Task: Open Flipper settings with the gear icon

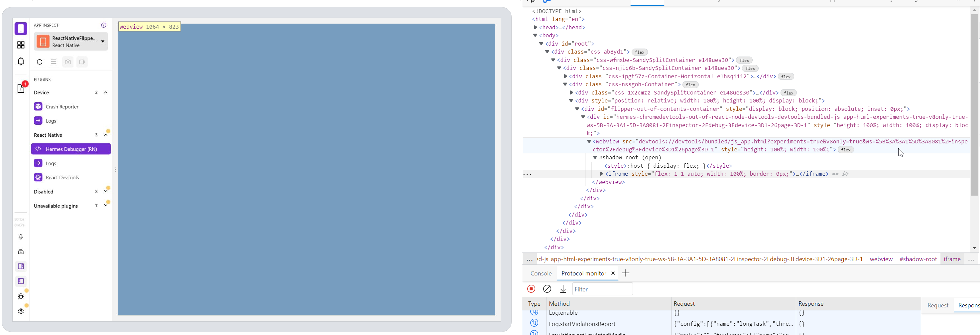Action: coord(21,311)
